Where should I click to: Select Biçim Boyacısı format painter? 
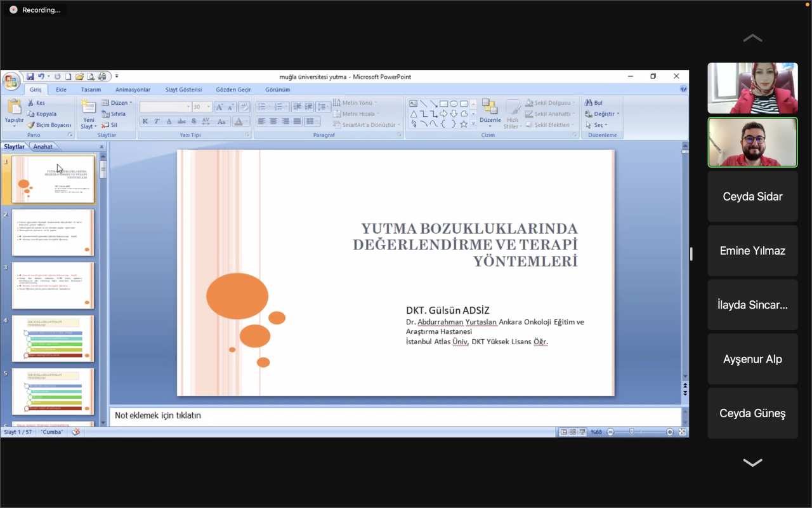coord(49,125)
